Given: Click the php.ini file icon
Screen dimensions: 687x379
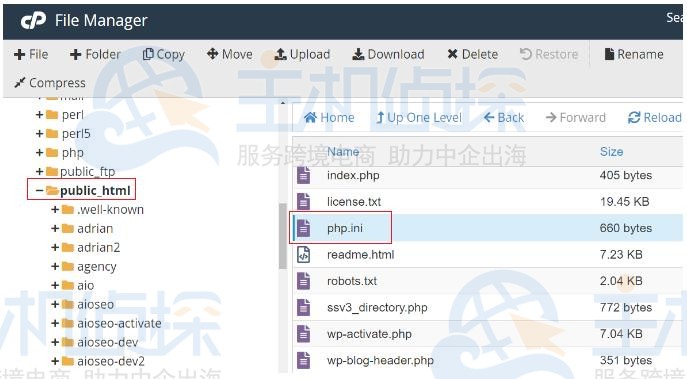Looking at the screenshot, I should (x=303, y=228).
